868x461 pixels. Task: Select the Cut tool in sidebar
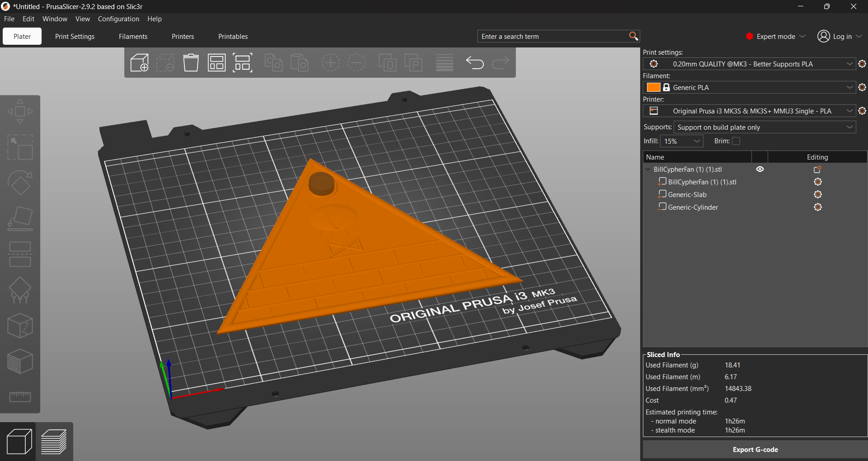point(20,254)
